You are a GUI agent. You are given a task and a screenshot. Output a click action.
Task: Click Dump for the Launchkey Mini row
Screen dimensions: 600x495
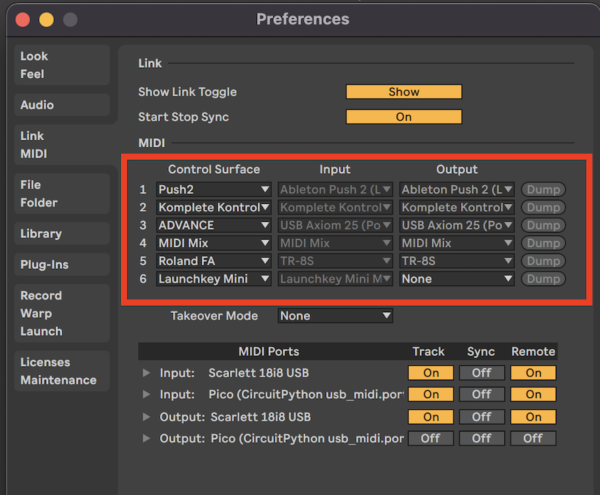click(x=543, y=279)
